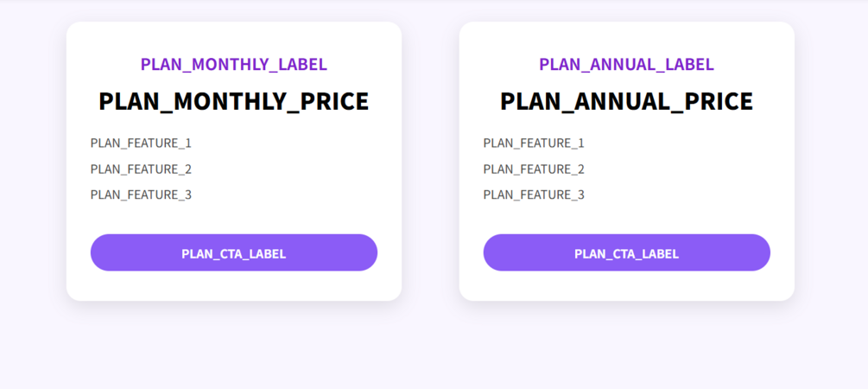Select PLAN_FEATURE_2 in the annual card
868x389 pixels.
[x=534, y=169]
